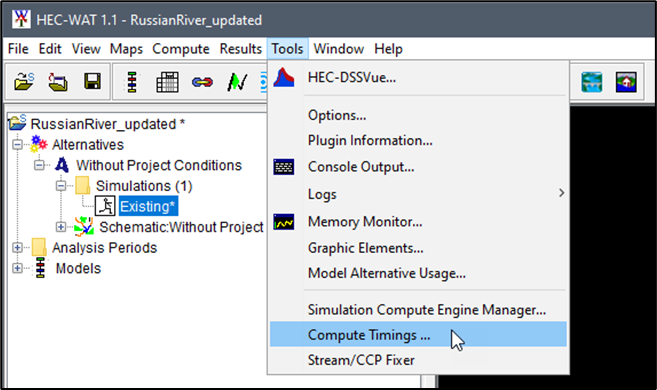Click the river landscape map toolbar icon
The width and height of the screenshot is (657, 390).
tap(592, 82)
